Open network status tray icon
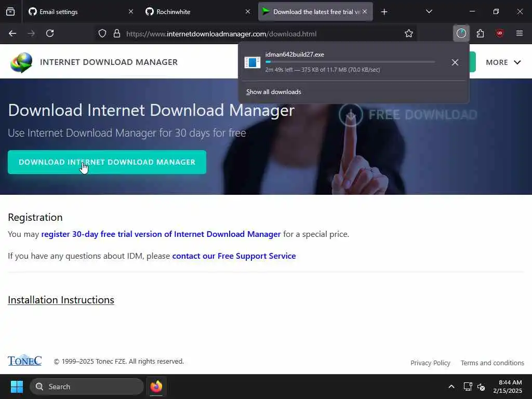Viewport: 532px width, 399px height. coord(468,387)
